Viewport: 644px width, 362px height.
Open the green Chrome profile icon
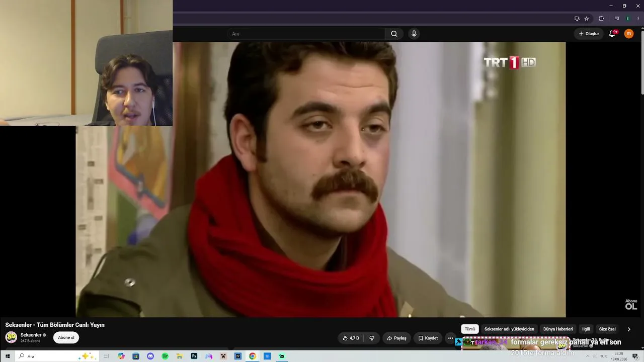(x=627, y=19)
